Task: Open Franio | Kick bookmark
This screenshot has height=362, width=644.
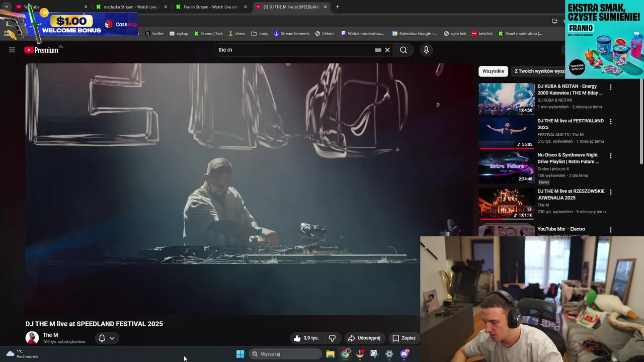Action: [x=208, y=34]
